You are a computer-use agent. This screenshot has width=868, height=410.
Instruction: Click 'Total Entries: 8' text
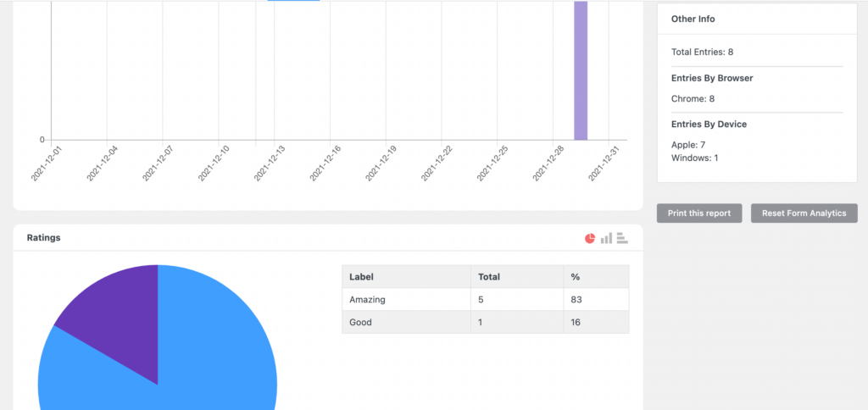[702, 52]
